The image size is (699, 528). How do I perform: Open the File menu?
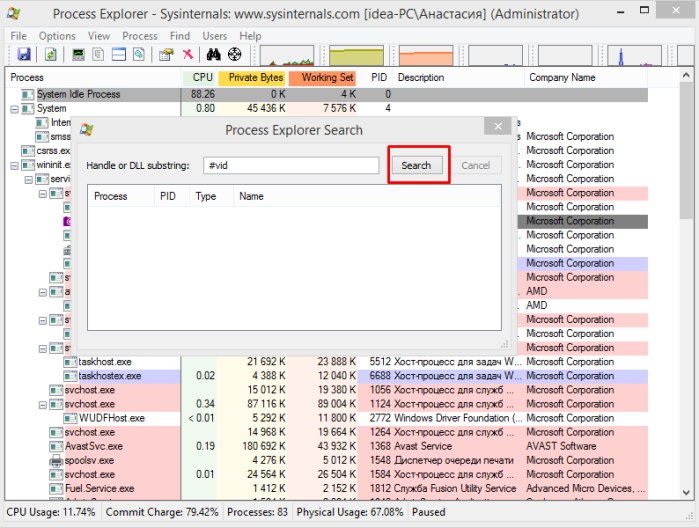[18, 36]
